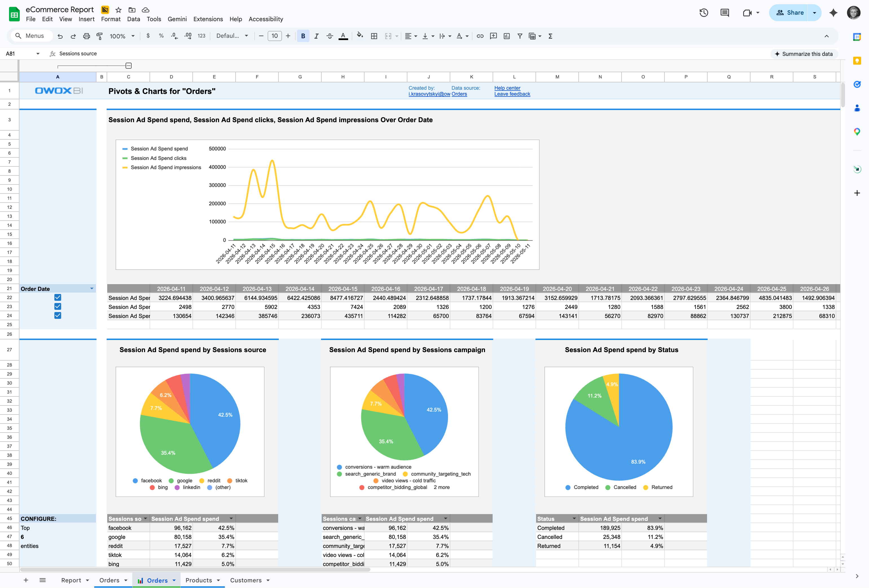Uncheck the checkbox in row 22
The height and width of the screenshot is (588, 869).
[58, 297]
